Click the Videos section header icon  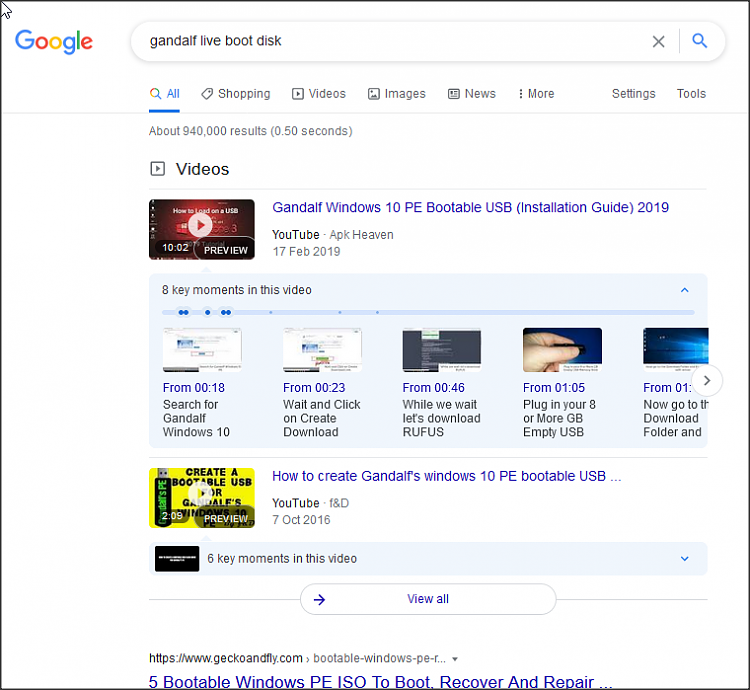(157, 169)
